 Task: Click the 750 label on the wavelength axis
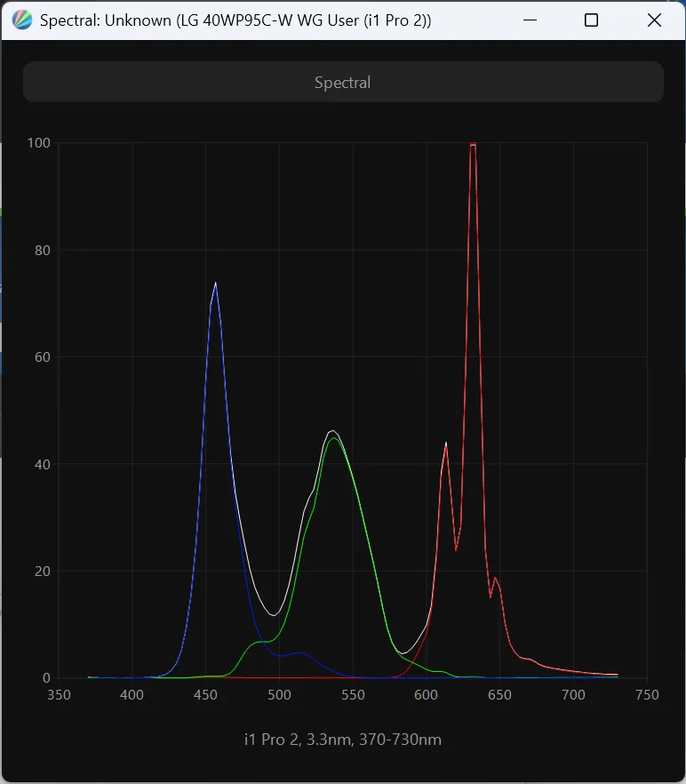(x=647, y=695)
